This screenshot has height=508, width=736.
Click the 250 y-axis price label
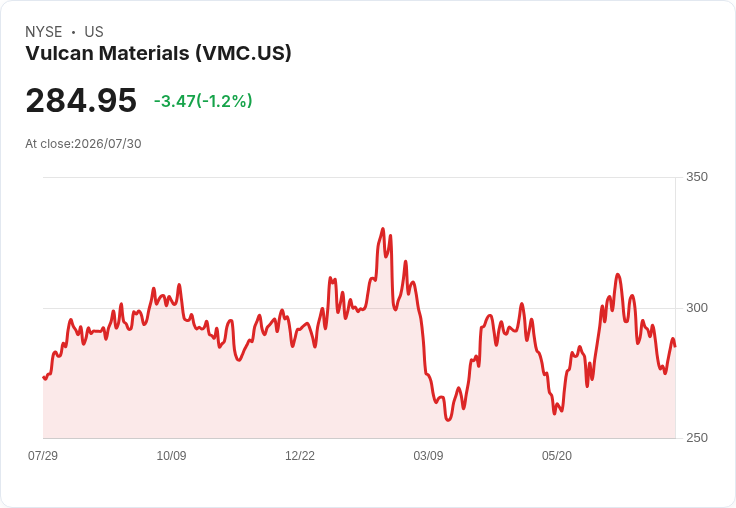tap(697, 438)
